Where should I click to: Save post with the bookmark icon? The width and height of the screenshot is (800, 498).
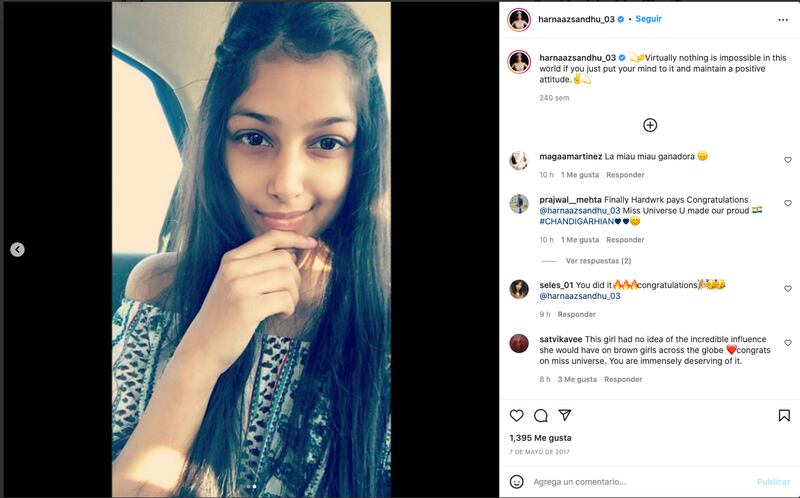tap(784, 416)
